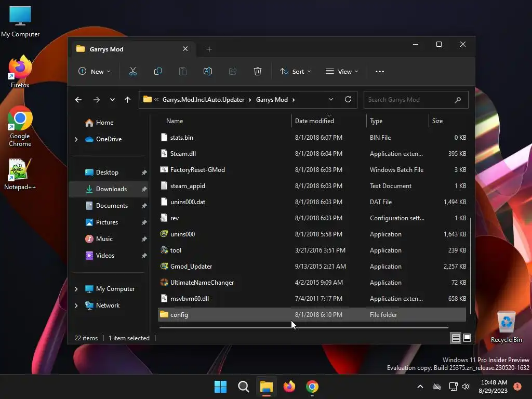Click Garrys.Mod.Incl.Auto.Updater breadcrumb
Image resolution: width=532 pixels, height=399 pixels.
pyautogui.click(x=203, y=100)
